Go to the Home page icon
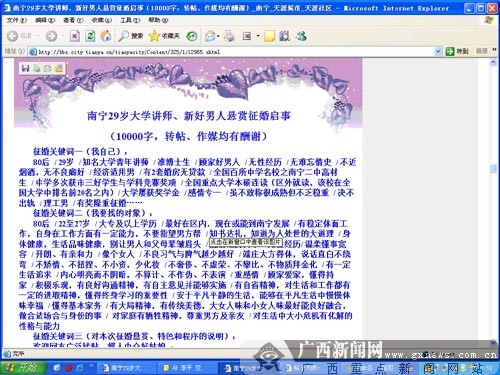This screenshot has height=375, width=500. point(106,36)
